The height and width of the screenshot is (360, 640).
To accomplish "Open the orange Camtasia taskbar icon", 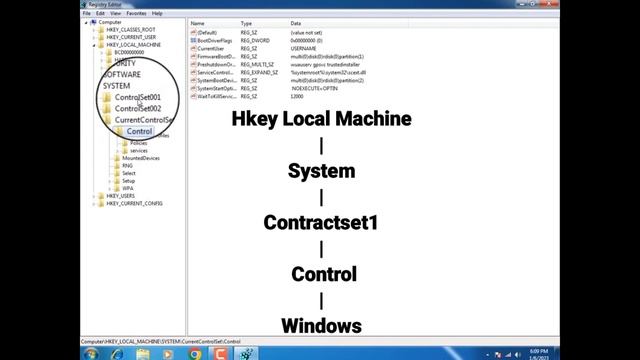I will 220,353.
